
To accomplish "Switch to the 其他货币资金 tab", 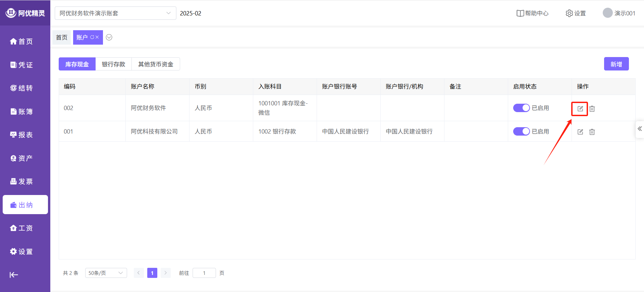I will [156, 64].
